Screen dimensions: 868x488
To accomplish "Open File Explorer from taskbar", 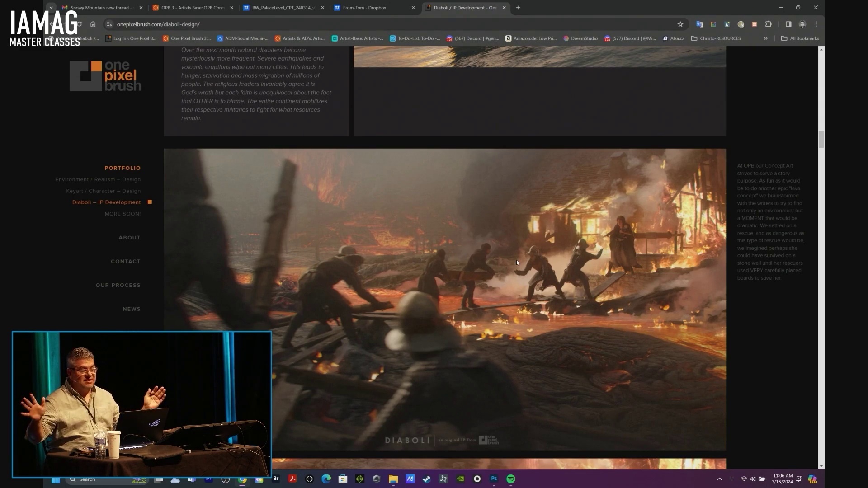I will tap(393, 479).
